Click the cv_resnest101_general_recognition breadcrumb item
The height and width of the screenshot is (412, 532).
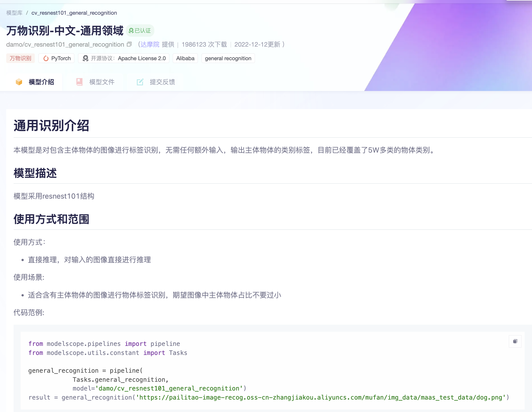click(74, 13)
